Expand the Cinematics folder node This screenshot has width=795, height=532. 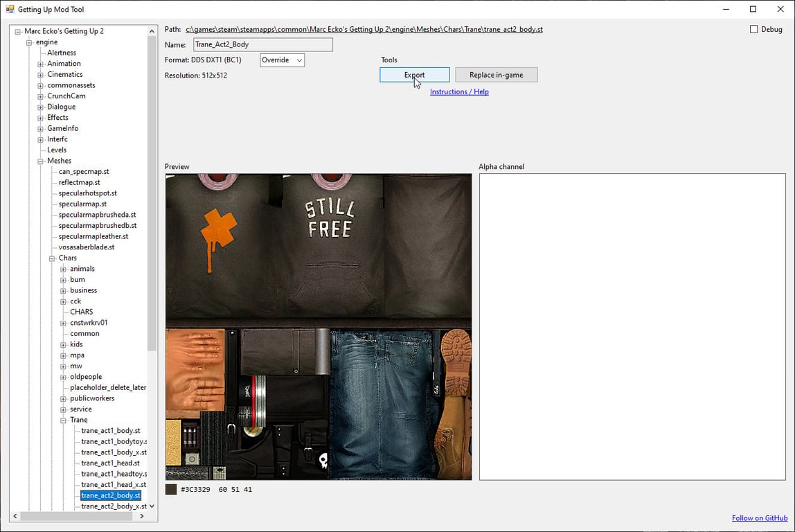coord(41,75)
